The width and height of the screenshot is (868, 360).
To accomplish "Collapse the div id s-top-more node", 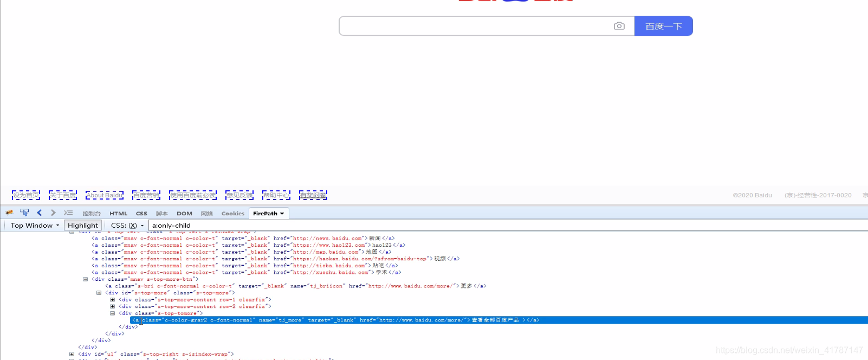I will pos(99,293).
